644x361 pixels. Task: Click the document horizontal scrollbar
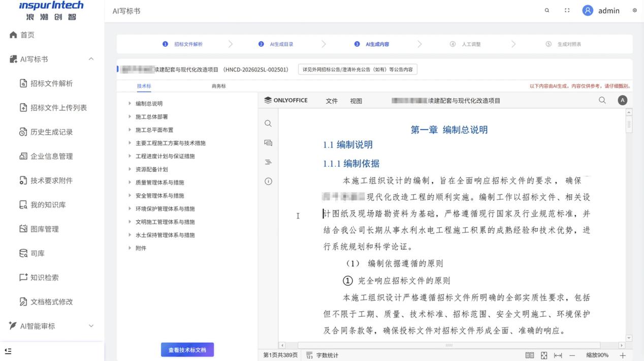coord(449,345)
